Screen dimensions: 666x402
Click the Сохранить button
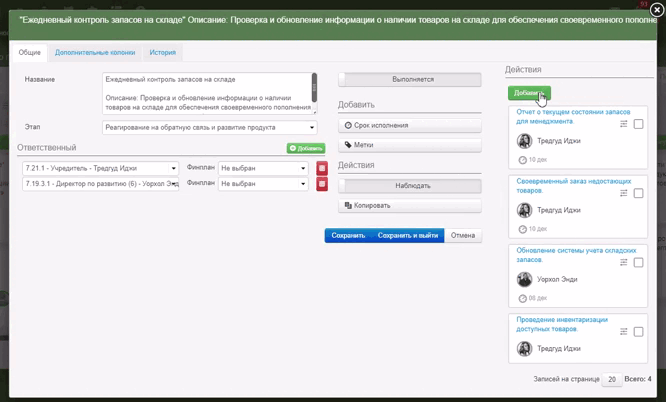coord(348,235)
